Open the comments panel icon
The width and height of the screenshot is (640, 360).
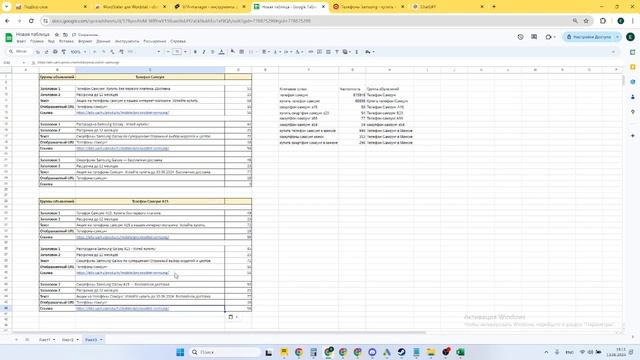(x=534, y=37)
